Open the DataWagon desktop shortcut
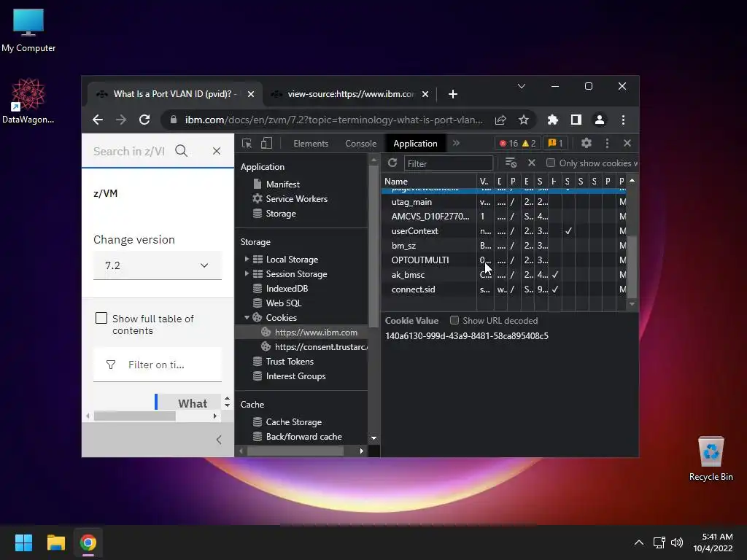Image resolution: width=747 pixels, height=560 pixels. click(x=28, y=101)
